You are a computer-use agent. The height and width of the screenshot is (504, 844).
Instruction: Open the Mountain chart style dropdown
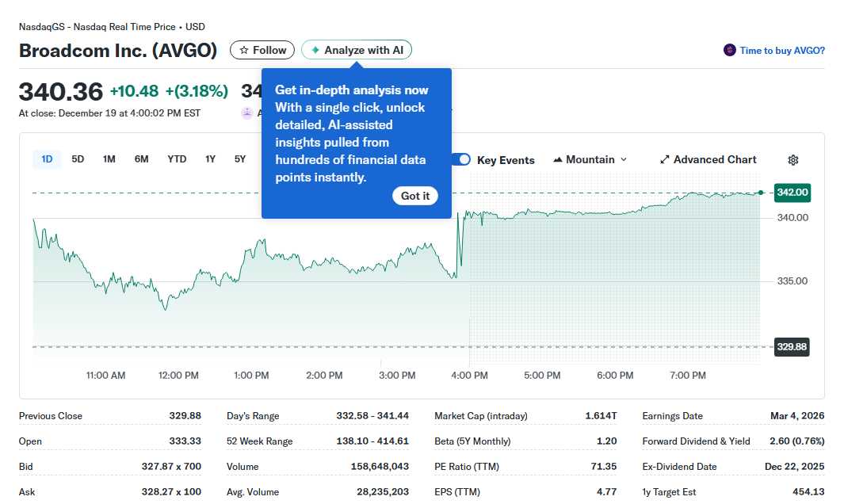590,159
